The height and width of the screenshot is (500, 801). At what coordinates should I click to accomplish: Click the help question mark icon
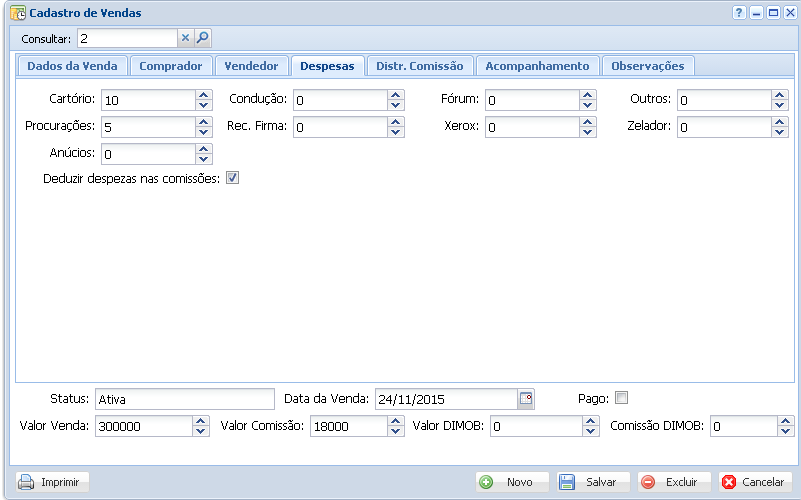pos(739,13)
